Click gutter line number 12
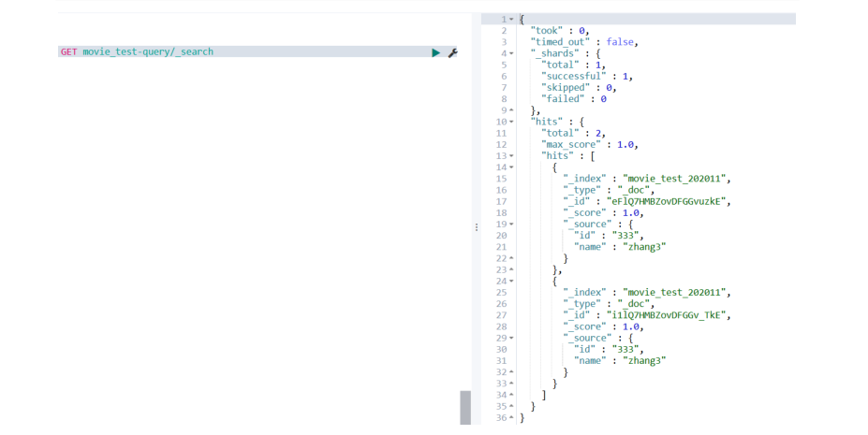 click(501, 145)
